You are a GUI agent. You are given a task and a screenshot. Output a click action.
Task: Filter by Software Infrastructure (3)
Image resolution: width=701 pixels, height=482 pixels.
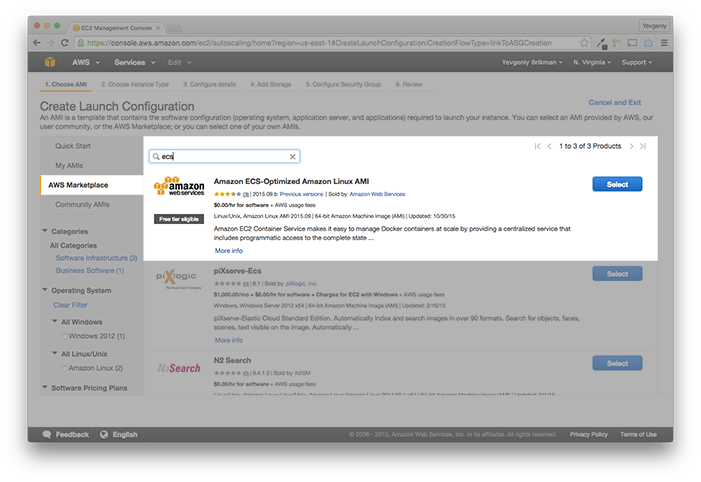[x=97, y=258]
